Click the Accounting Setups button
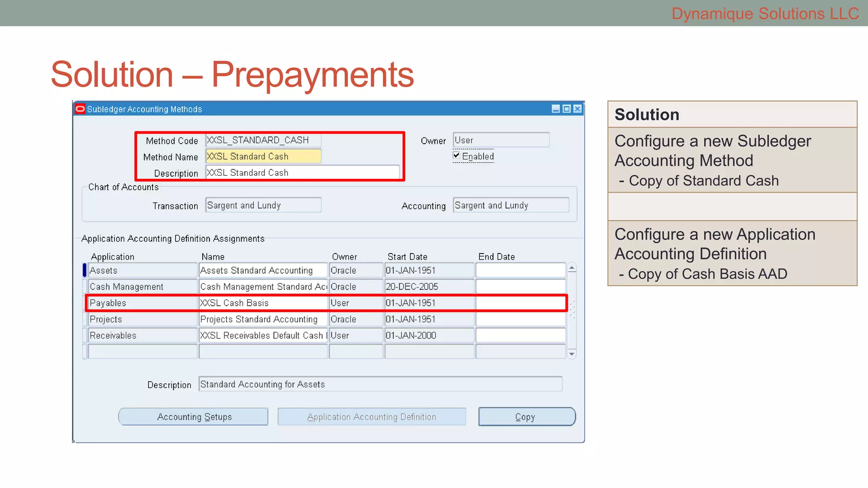 click(x=194, y=417)
